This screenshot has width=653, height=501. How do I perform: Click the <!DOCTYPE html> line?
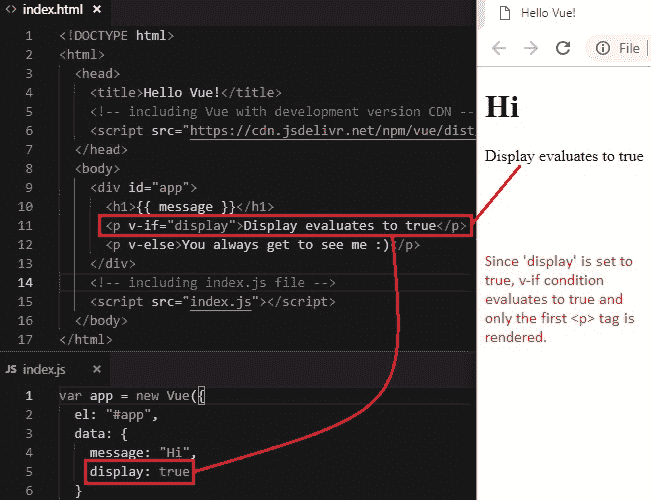117,35
